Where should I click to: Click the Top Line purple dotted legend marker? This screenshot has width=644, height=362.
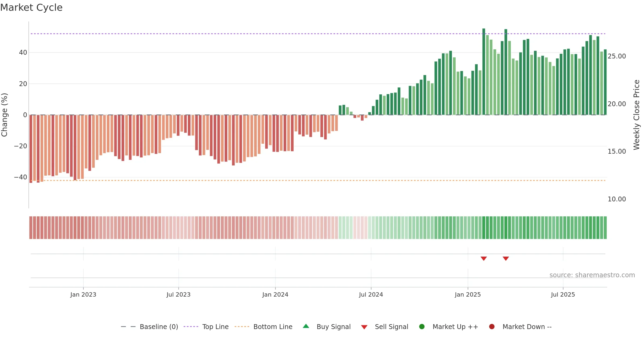tap(191, 327)
